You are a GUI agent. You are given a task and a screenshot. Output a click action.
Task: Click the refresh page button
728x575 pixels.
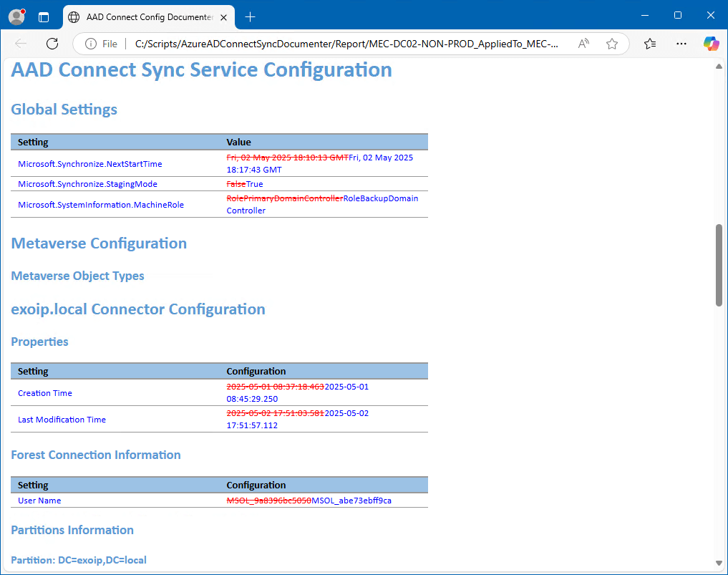(x=52, y=44)
